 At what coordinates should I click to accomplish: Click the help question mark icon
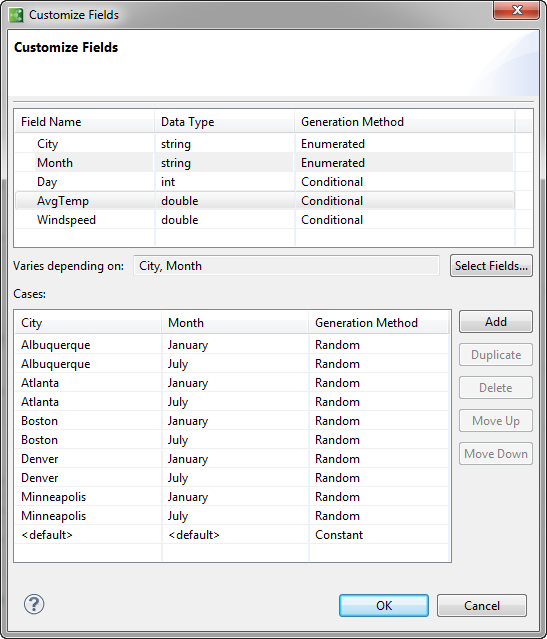click(x=34, y=604)
